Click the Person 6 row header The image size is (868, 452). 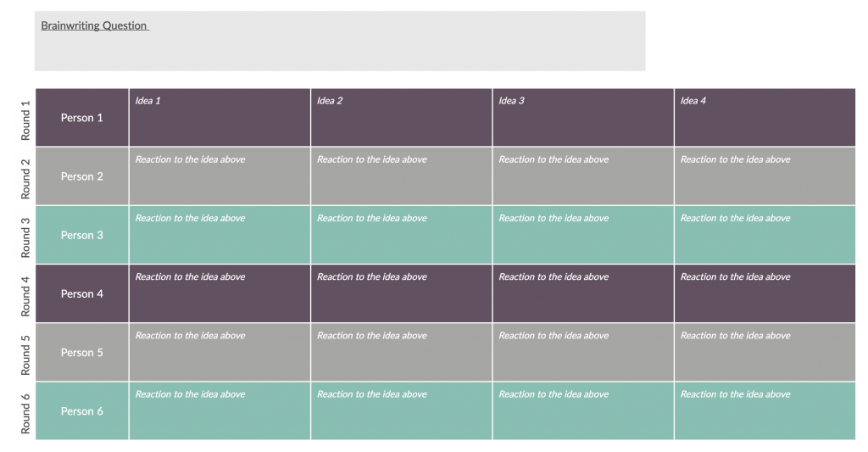(82, 411)
